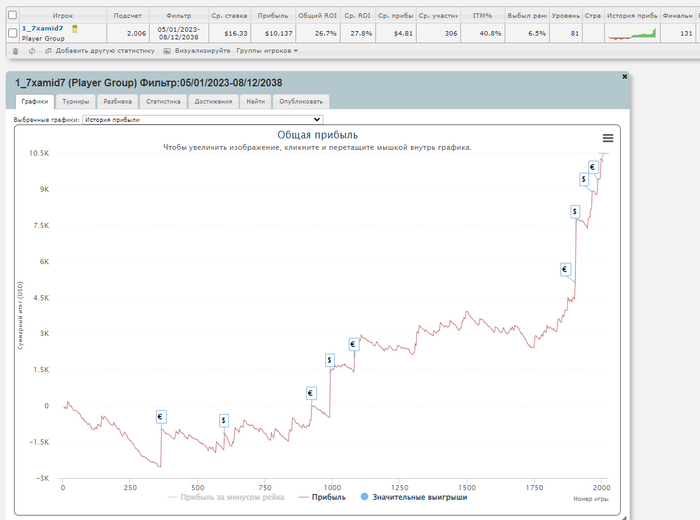This screenshot has width=700, height=520.
Task: Open the Опубликовать tab
Action: (301, 101)
